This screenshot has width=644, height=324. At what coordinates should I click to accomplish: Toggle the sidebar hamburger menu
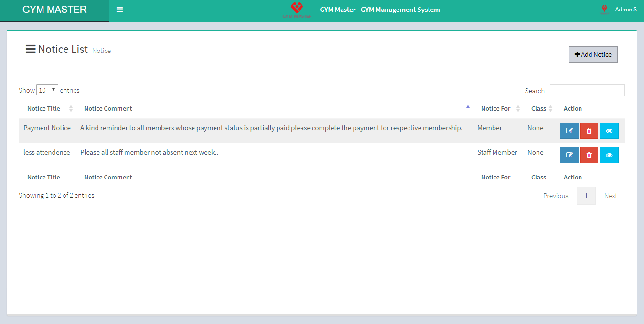pyautogui.click(x=119, y=10)
